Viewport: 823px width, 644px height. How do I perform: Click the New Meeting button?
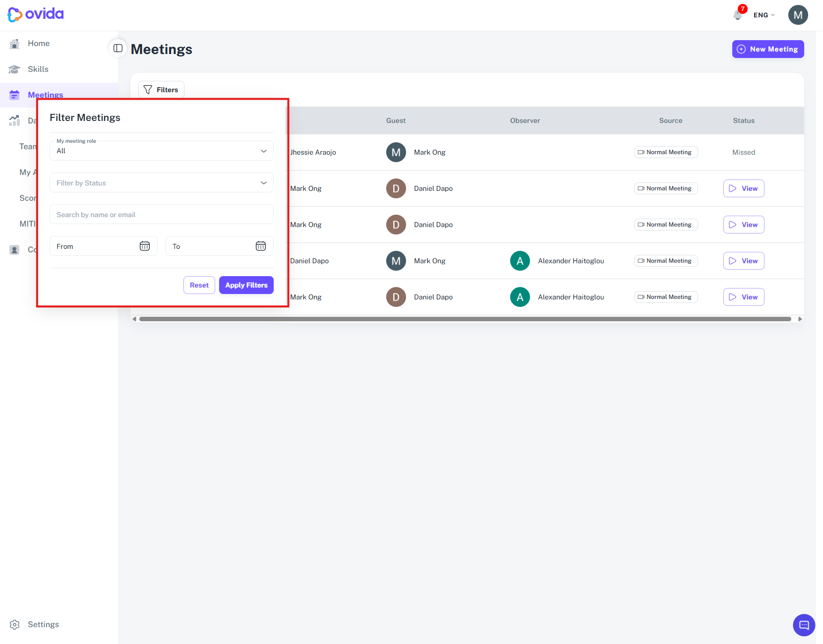coord(768,49)
